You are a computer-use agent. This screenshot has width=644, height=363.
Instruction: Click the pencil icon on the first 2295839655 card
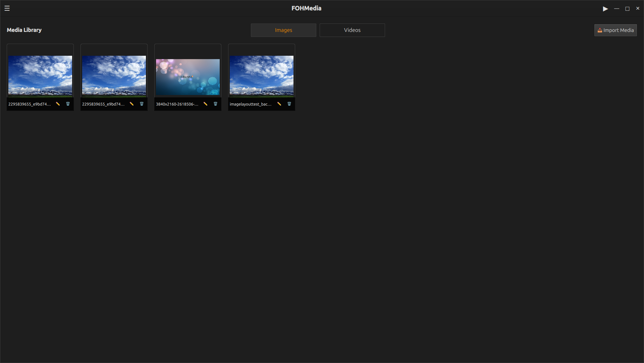coord(58,104)
